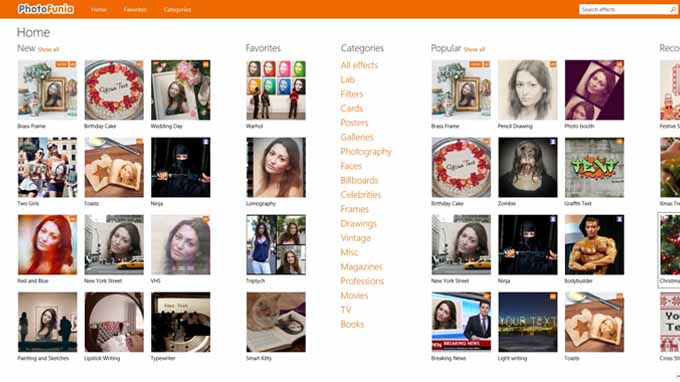Open the Vintage category
Screen dimensions: 680x382
click(355, 238)
